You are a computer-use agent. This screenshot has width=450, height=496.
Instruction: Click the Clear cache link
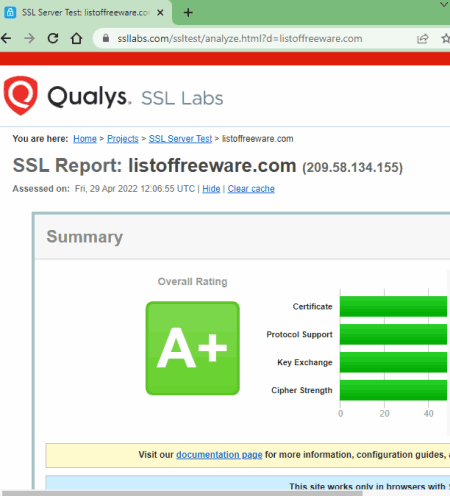[251, 189]
